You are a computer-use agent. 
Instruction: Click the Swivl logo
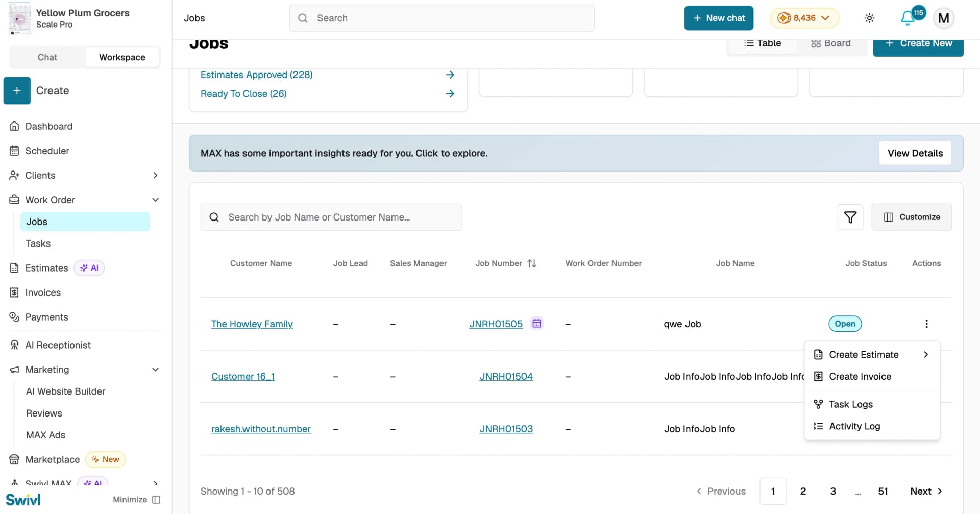pos(23,499)
